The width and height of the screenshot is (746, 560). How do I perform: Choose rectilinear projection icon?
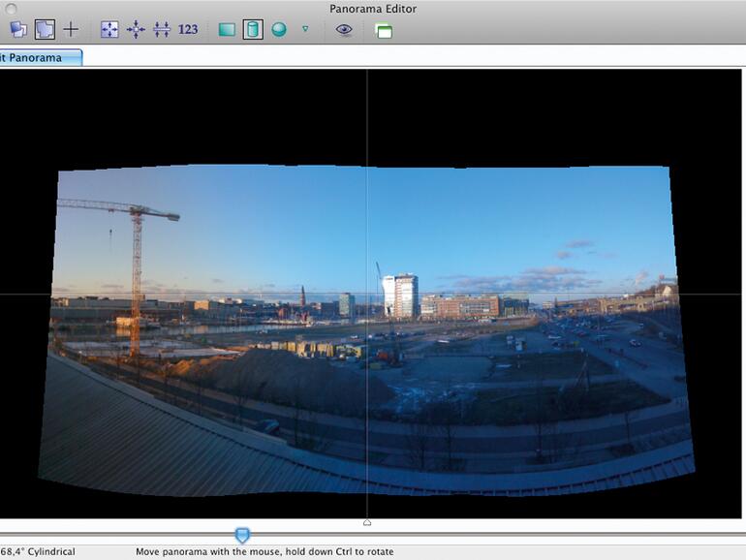tap(227, 30)
